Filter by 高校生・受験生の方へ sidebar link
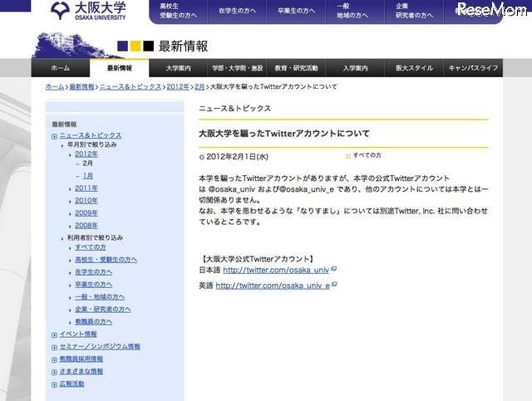The image size is (532, 401). coord(106,260)
